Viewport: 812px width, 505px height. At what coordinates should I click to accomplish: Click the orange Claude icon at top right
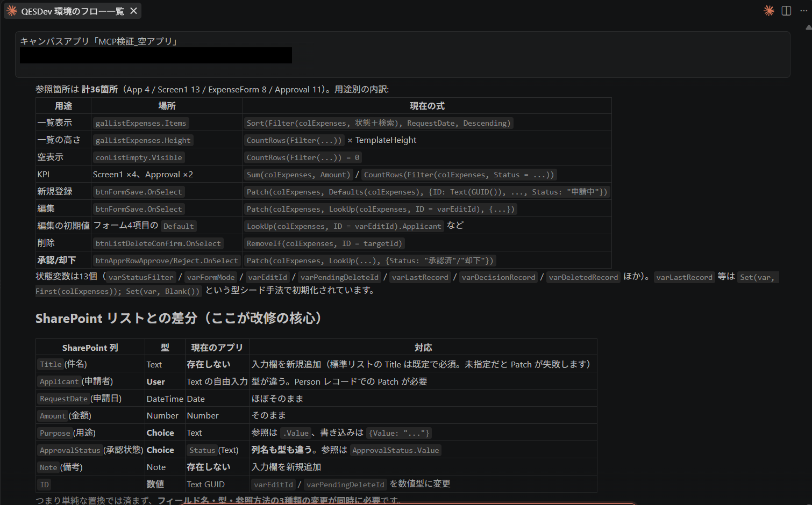coord(769,11)
